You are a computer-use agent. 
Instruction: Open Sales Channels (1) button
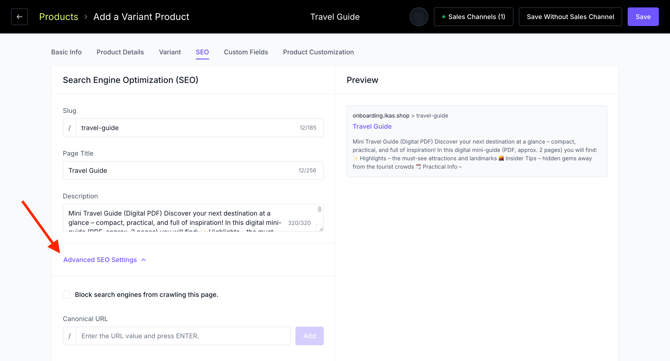473,17
